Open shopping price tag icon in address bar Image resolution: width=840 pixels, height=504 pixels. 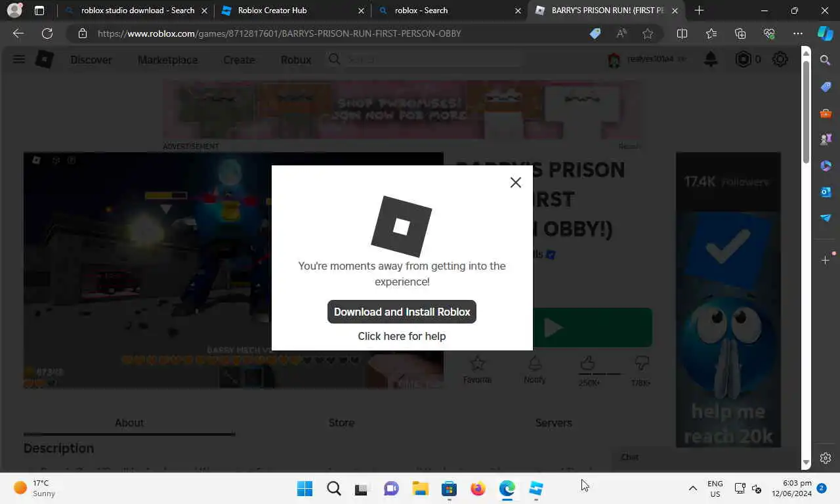tap(595, 33)
